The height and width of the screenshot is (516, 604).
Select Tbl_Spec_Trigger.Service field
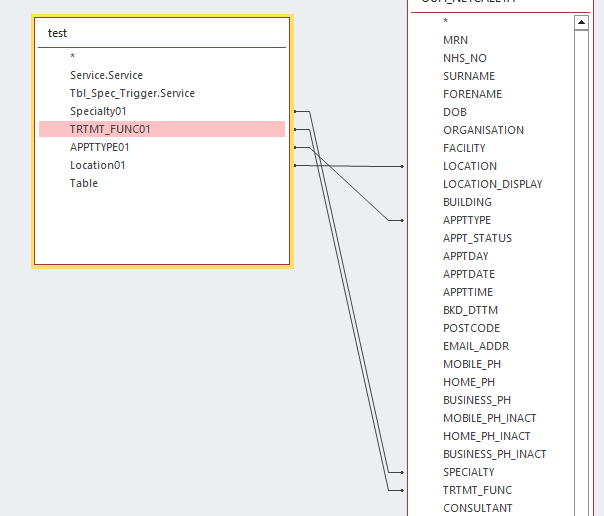pos(132,93)
